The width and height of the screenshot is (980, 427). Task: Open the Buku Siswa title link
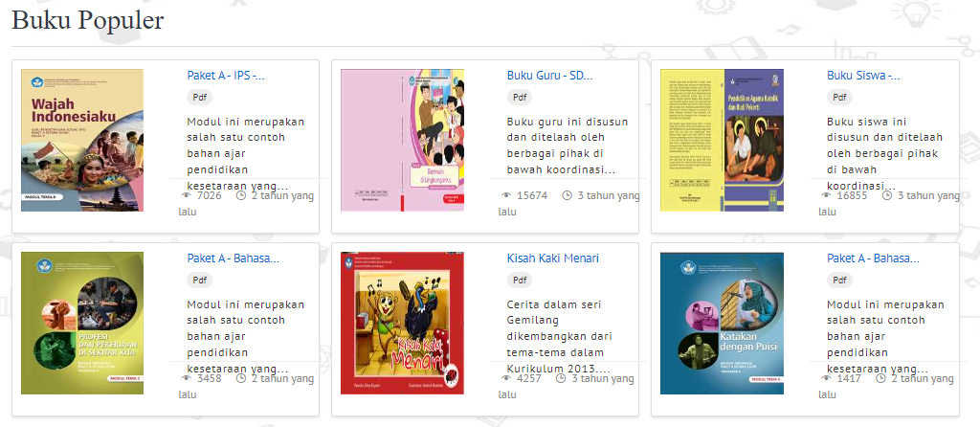click(863, 76)
